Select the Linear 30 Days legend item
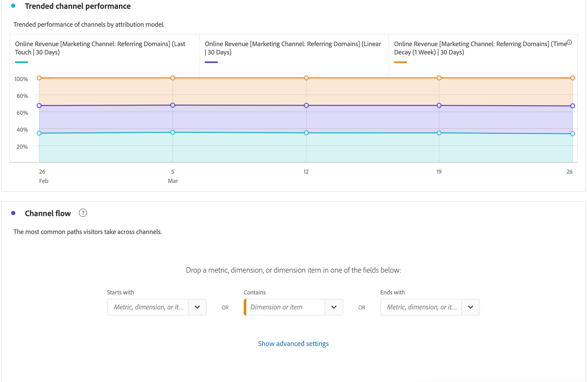The image size is (588, 382). point(293,48)
